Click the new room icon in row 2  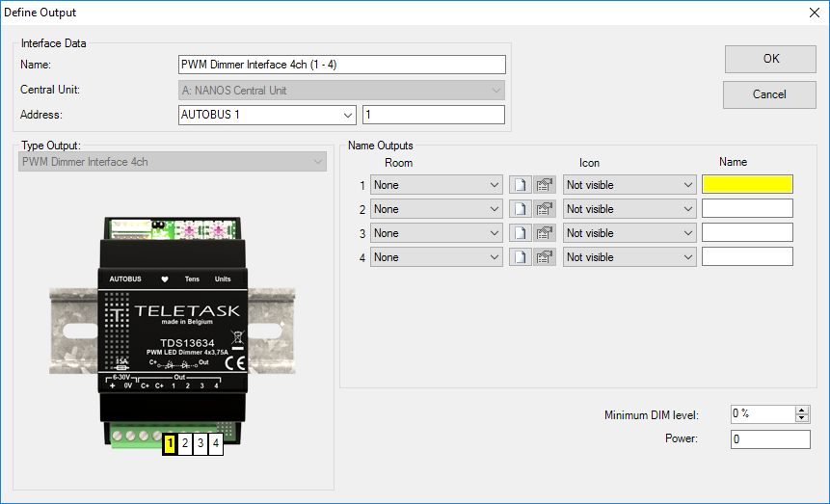click(521, 209)
